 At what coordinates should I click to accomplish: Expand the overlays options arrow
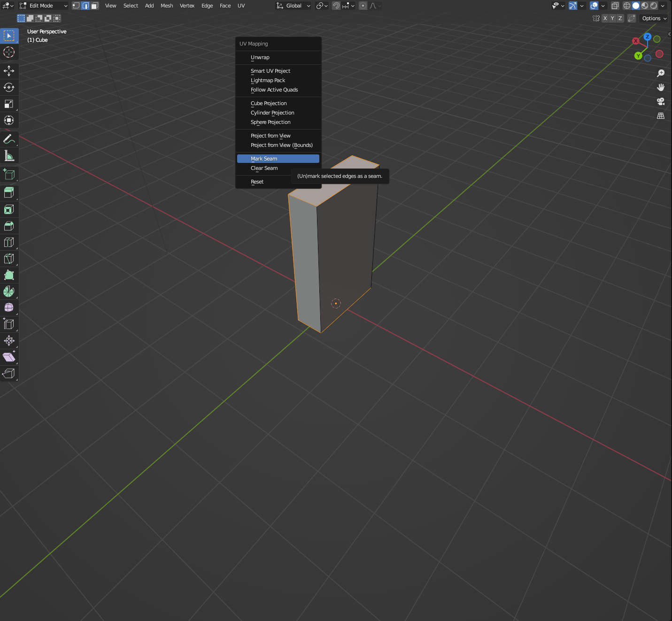click(603, 6)
